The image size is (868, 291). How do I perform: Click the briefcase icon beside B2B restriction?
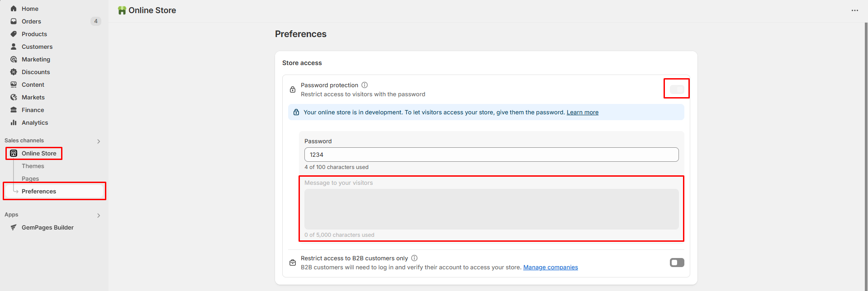pyautogui.click(x=293, y=263)
